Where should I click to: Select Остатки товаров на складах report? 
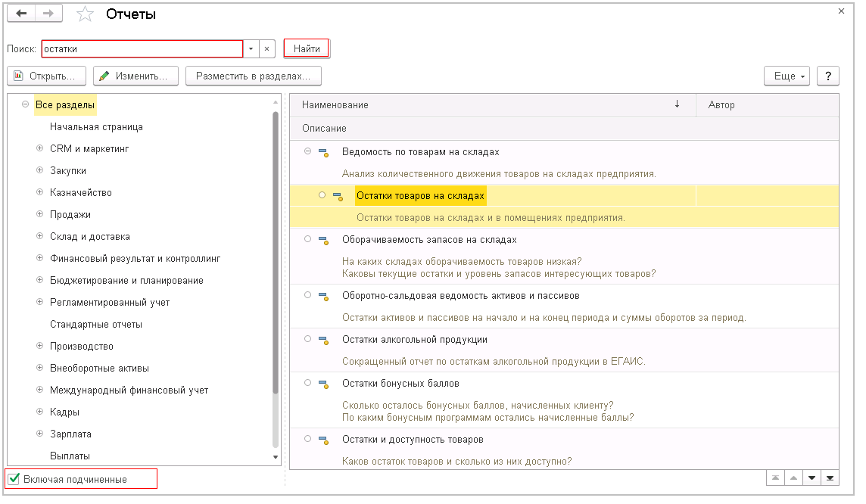(420, 196)
